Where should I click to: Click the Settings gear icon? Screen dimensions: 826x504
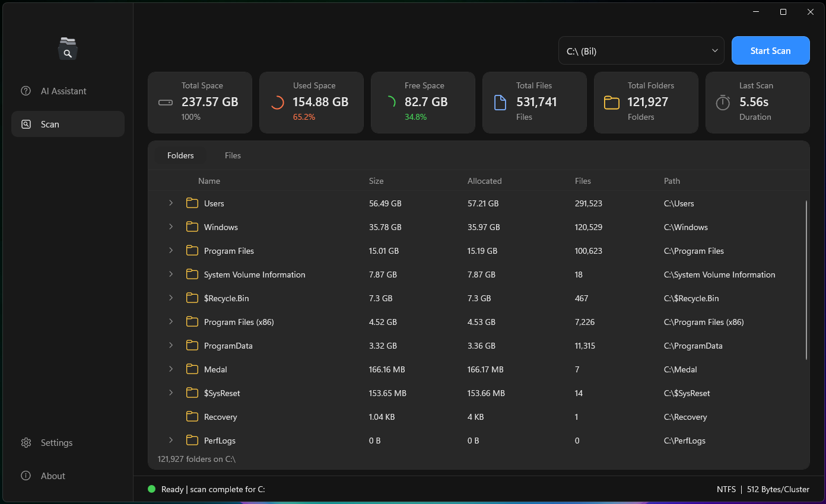(x=26, y=442)
